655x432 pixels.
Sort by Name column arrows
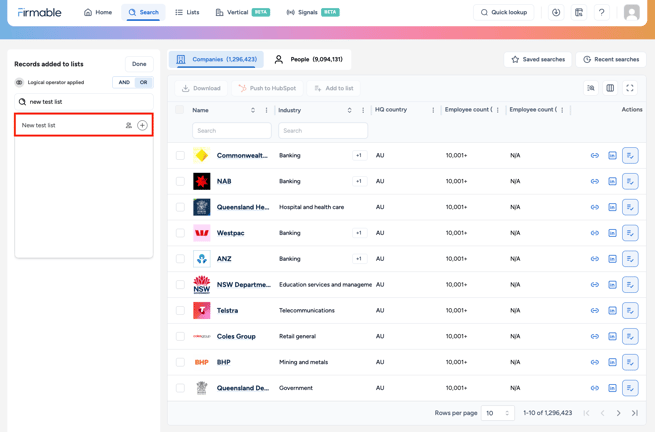point(253,110)
